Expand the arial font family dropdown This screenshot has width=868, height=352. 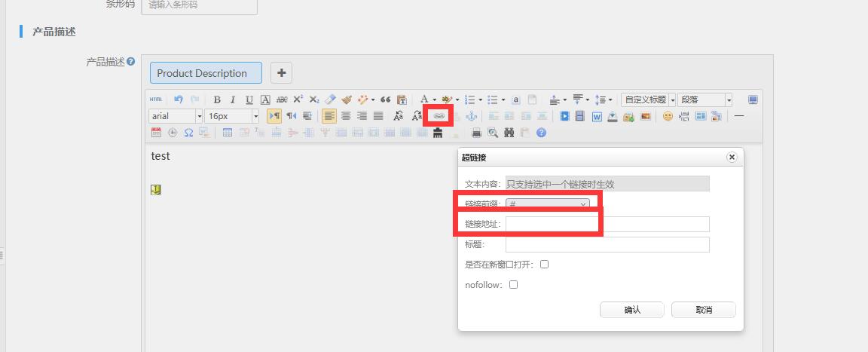pyautogui.click(x=176, y=116)
